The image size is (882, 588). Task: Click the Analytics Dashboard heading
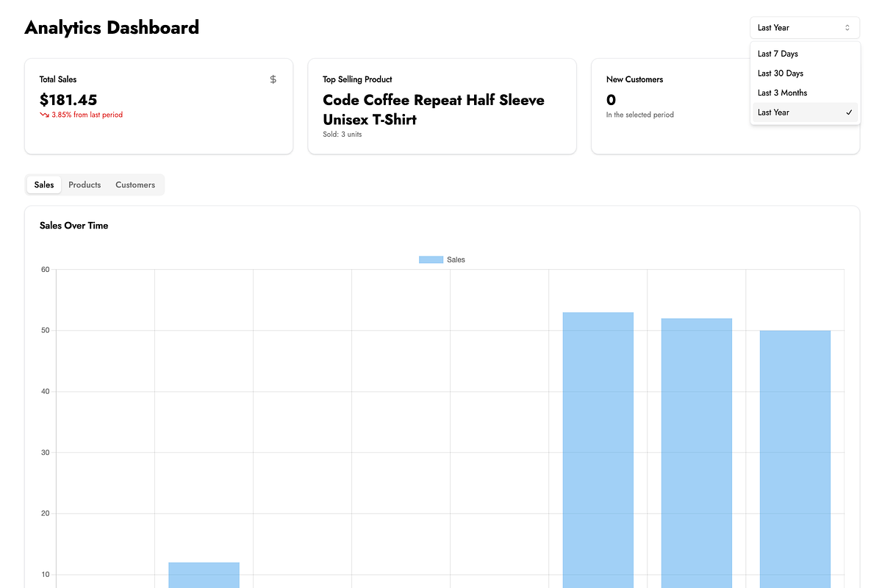(112, 28)
